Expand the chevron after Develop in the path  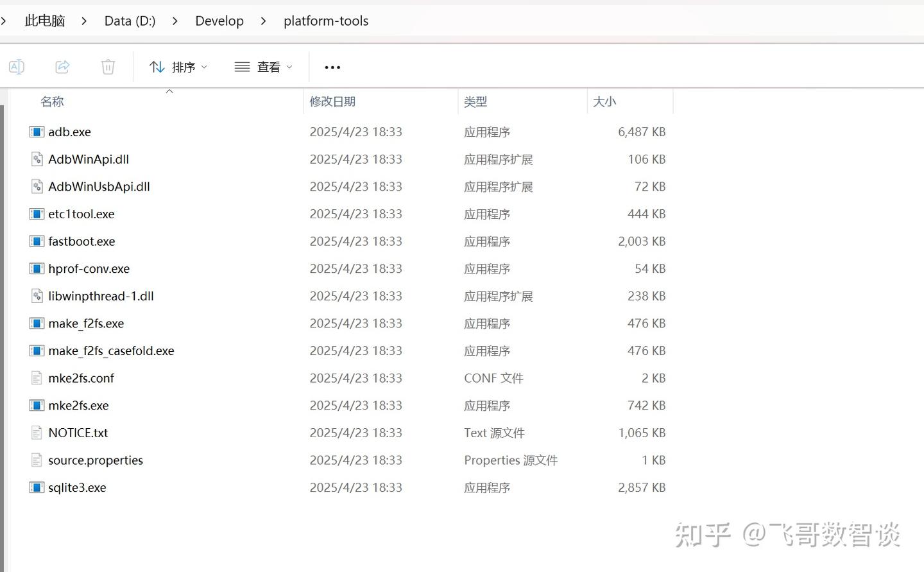(264, 21)
